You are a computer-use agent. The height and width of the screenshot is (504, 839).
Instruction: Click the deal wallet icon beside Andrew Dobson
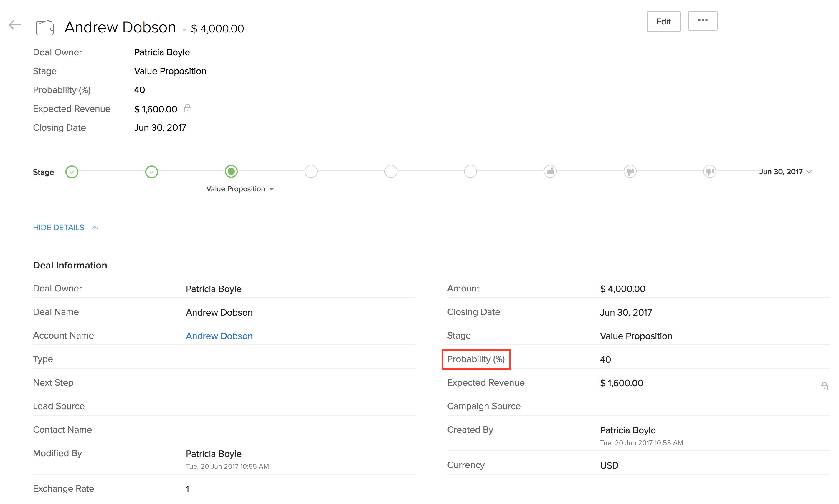pos(44,27)
